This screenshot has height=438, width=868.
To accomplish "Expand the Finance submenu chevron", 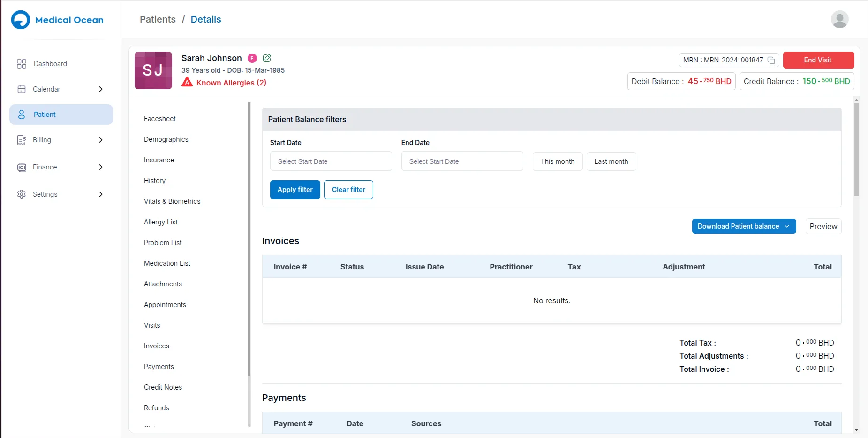I will (x=101, y=167).
